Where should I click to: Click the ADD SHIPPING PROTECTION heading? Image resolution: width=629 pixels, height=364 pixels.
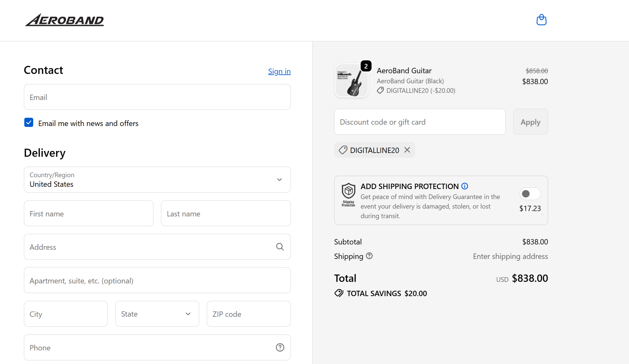coord(410,186)
